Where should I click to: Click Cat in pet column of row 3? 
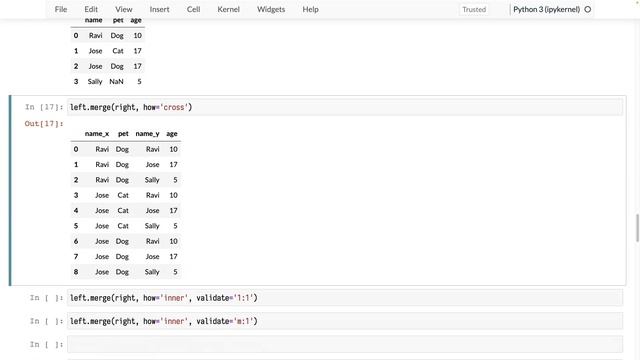pos(123,196)
